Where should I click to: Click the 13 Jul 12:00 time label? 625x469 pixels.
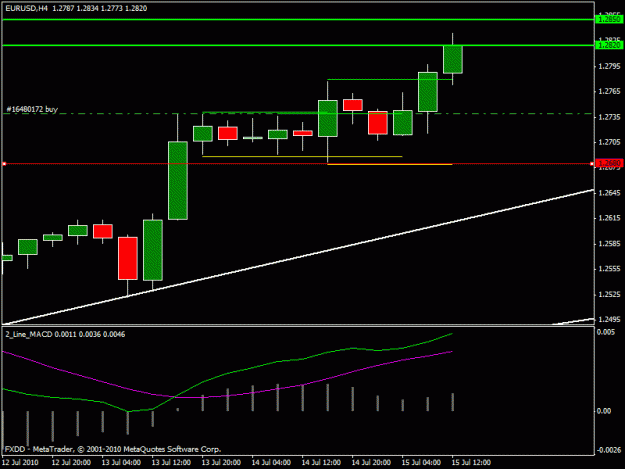(x=171, y=462)
